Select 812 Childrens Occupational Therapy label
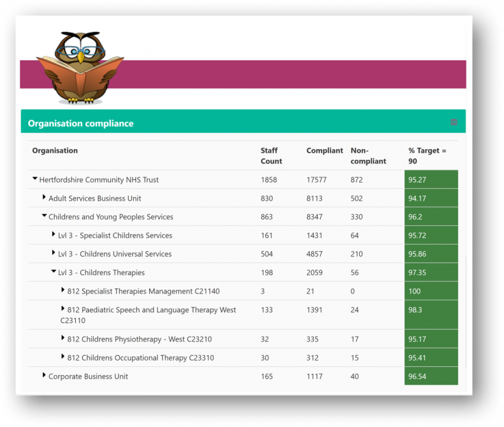This screenshot has width=504, height=427. 140,358
